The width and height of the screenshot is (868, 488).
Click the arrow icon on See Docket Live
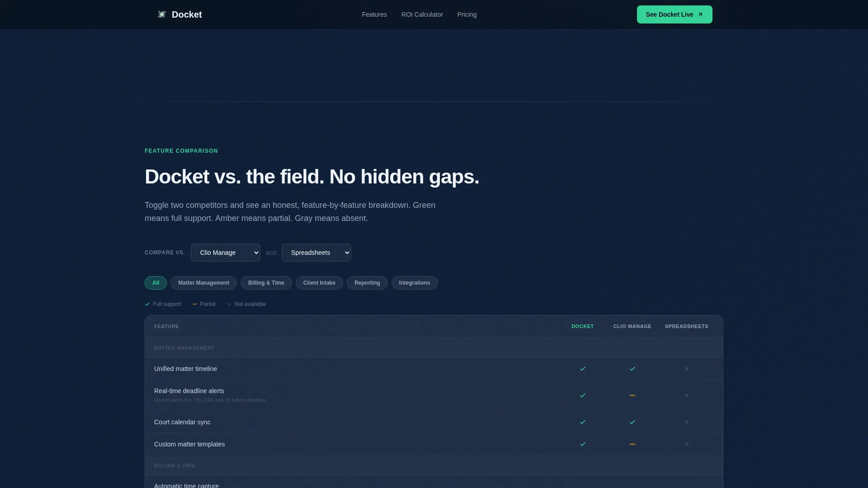click(x=700, y=14)
